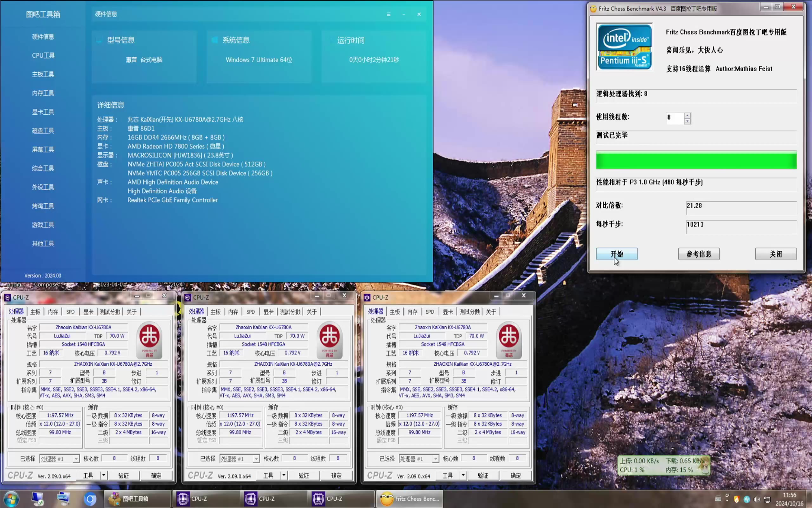The image size is (812, 508).
Task: Click Zhaoxin logo in right CPU-Z window
Action: click(509, 340)
